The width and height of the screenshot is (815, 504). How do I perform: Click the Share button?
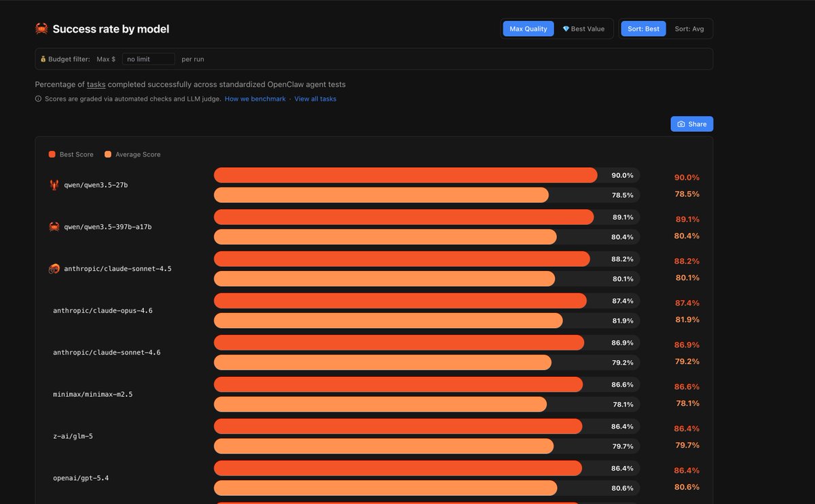692,124
